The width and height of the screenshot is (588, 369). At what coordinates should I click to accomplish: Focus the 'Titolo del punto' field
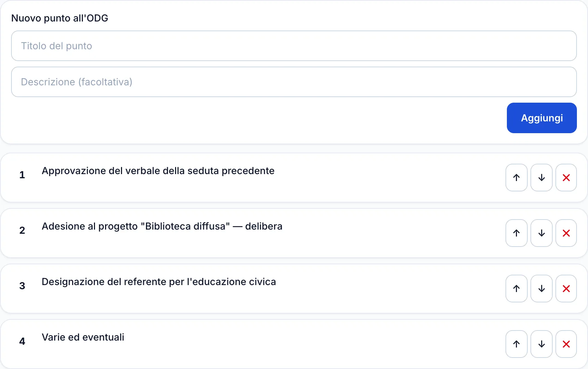294,46
